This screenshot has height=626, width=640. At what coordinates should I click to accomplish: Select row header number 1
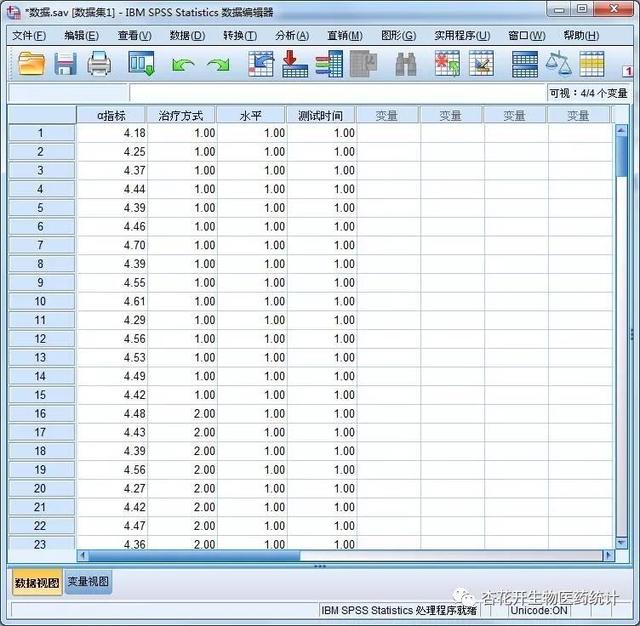[x=42, y=133]
